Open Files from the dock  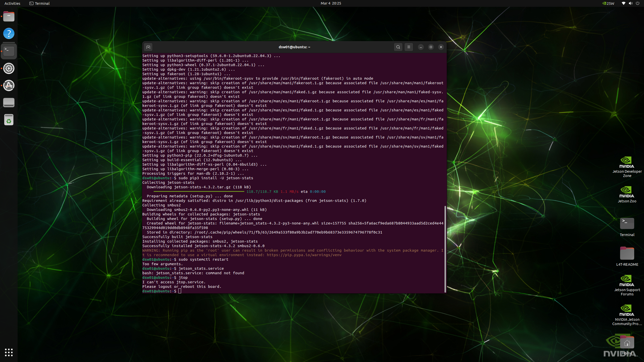9,17
